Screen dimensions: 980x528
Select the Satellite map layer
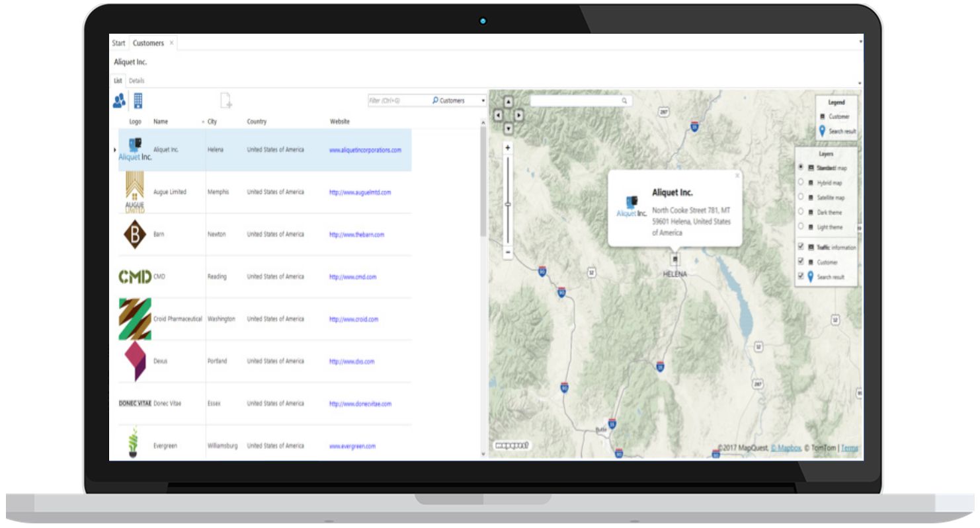pos(801,198)
